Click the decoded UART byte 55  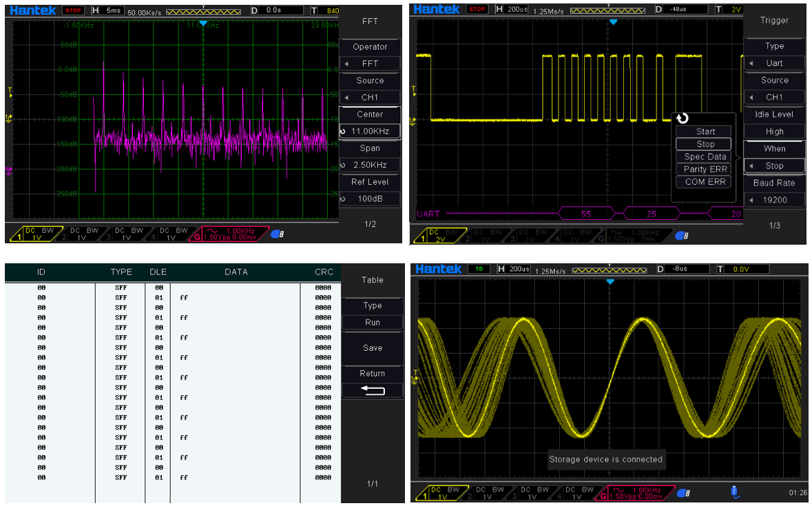[x=585, y=214]
